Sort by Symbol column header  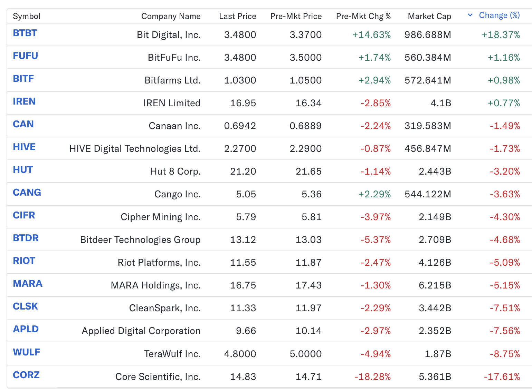pos(27,16)
